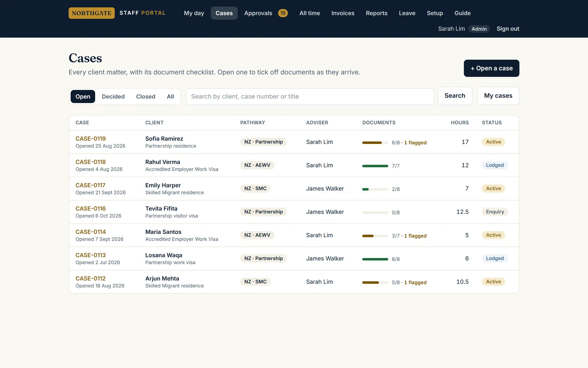Click 12.5 hours value for CASE-0116
The width and height of the screenshot is (588, 368).
(x=462, y=212)
